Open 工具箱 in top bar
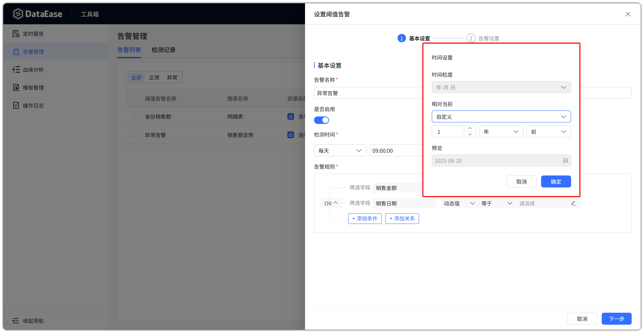This screenshot has width=644, height=333. click(x=90, y=14)
